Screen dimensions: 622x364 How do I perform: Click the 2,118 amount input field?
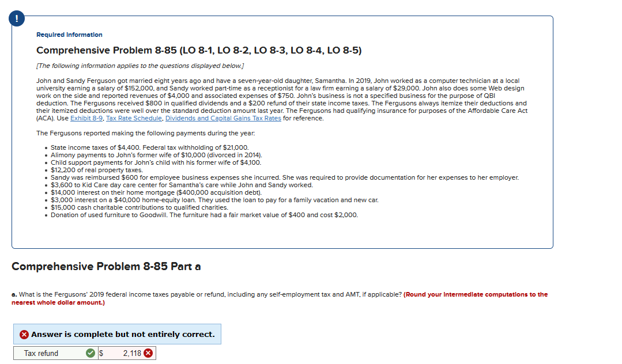(131, 353)
